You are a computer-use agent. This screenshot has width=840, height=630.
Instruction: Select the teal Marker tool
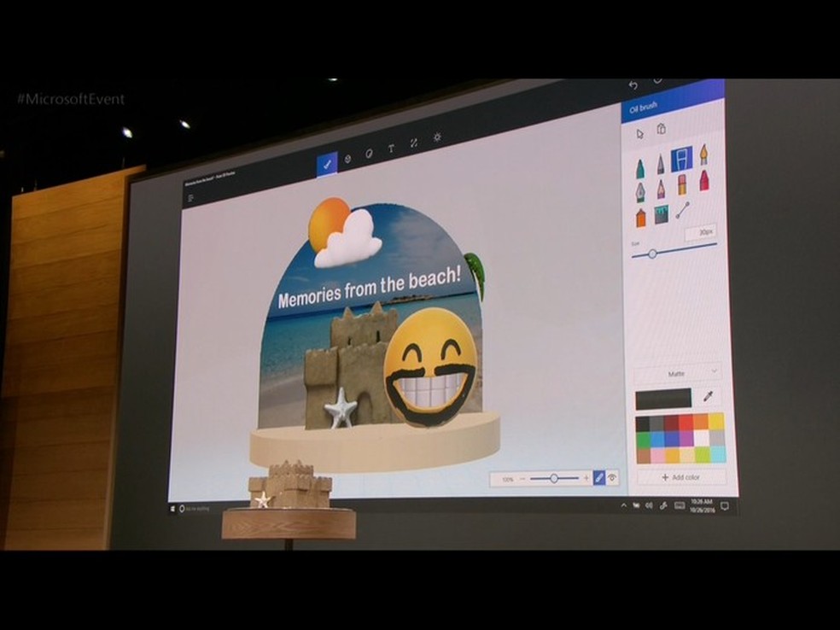tap(640, 168)
